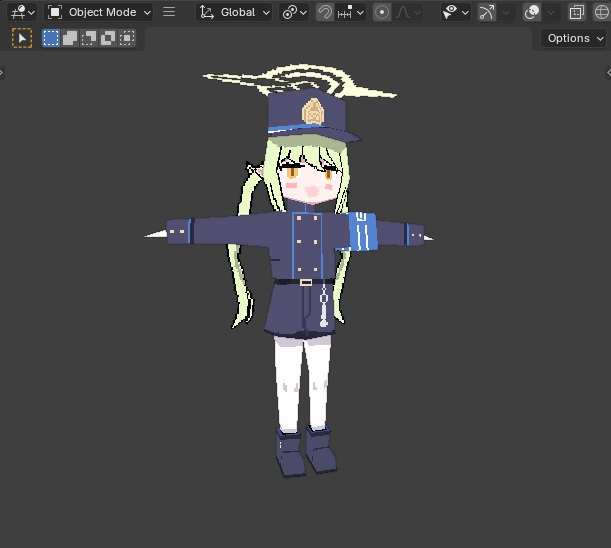Choose the subtract selection mode
The width and height of the screenshot is (611, 548).
88,38
